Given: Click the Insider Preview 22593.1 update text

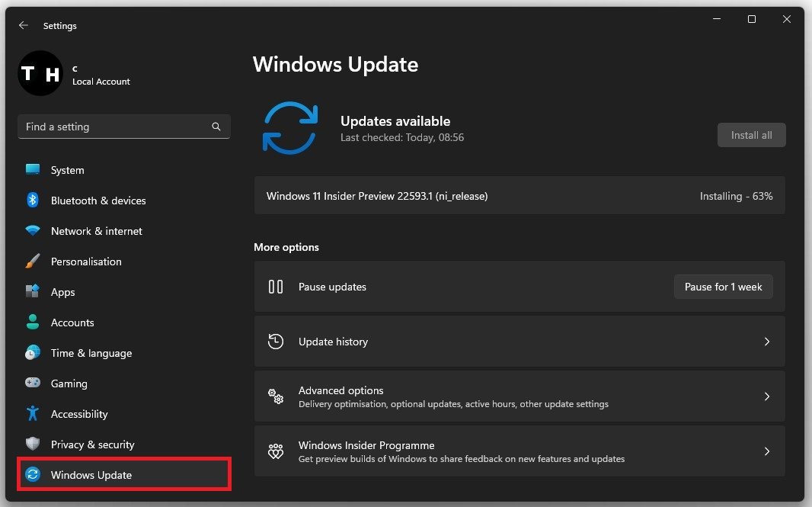Looking at the screenshot, I should click(377, 196).
